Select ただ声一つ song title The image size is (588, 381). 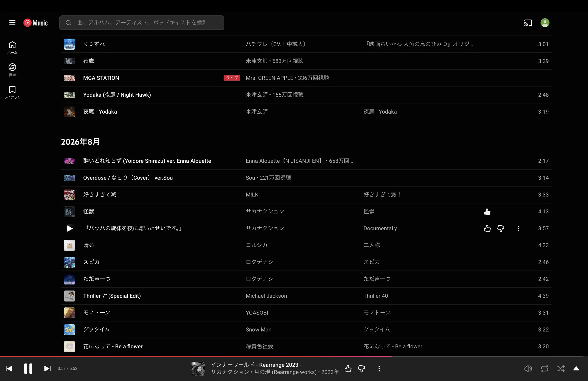pos(97,279)
